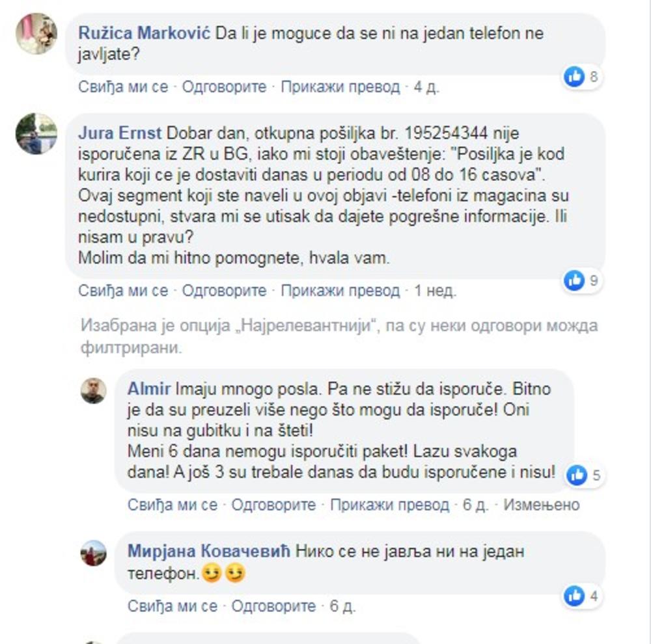
Task: Click 'Одговорите' under Ružica Marković's comment
Action: (x=224, y=87)
